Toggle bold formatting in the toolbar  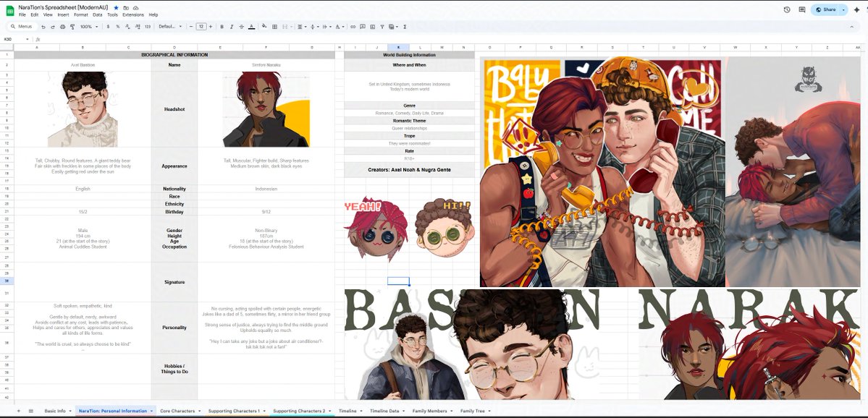click(221, 27)
